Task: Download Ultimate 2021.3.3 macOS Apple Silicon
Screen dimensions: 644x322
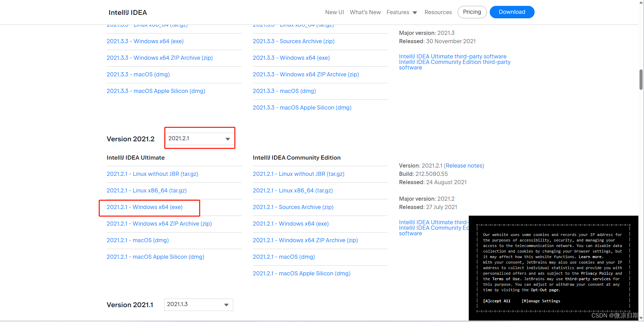Action: pos(156,91)
